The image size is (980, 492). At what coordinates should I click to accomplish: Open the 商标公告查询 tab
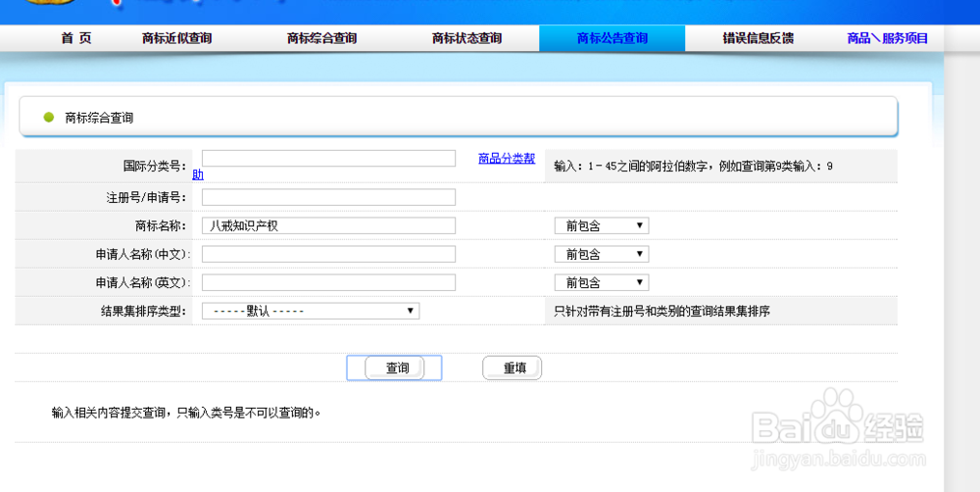pos(612,38)
